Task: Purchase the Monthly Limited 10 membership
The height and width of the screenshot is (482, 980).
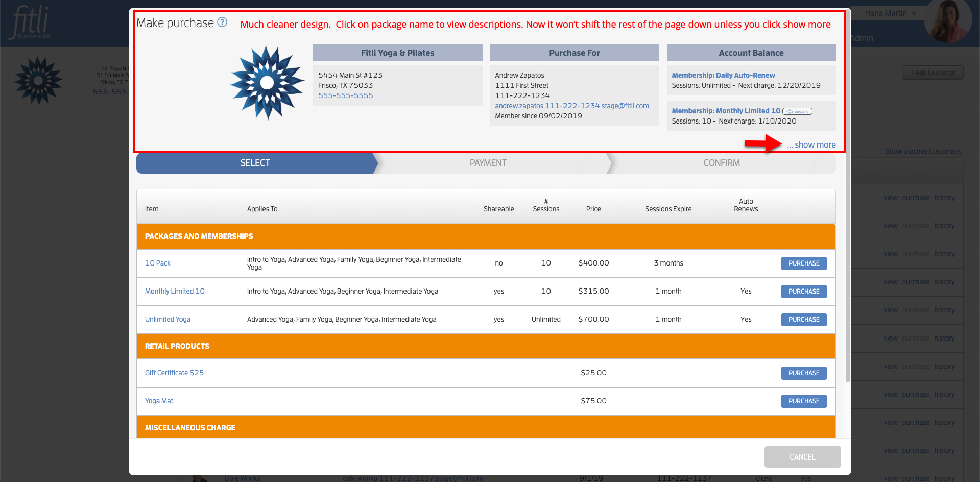Action: (804, 292)
